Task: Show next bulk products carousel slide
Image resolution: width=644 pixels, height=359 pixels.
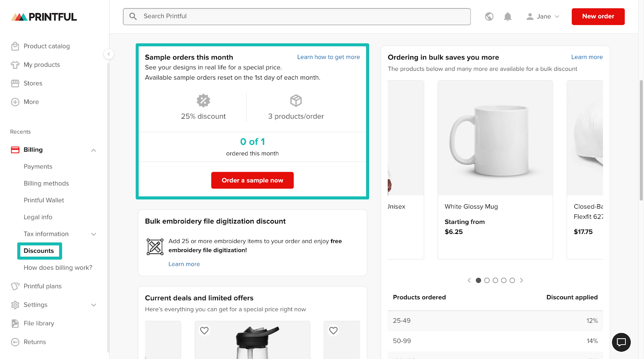Action: point(522,281)
